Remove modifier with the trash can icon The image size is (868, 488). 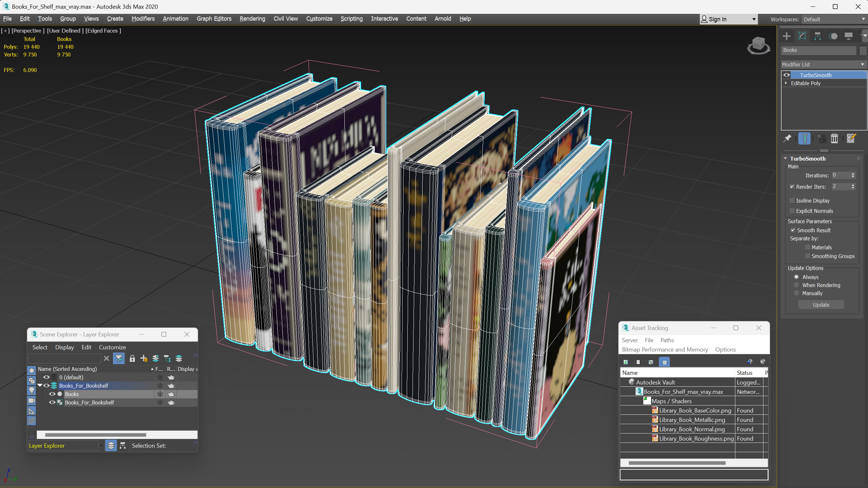[834, 138]
